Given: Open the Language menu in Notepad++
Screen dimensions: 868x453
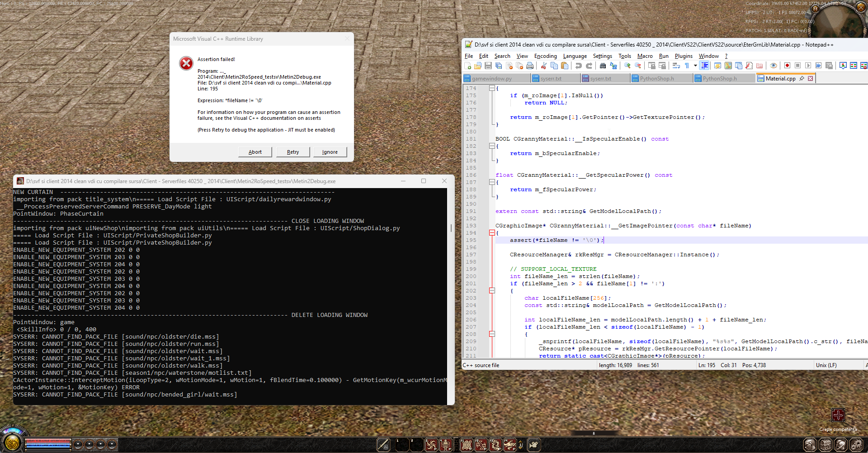Looking at the screenshot, I should pyautogui.click(x=575, y=56).
